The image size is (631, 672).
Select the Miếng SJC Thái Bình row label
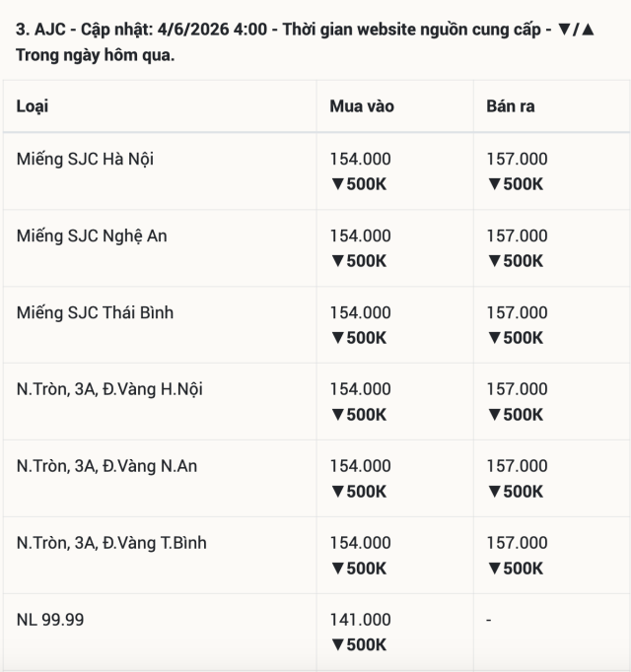click(x=95, y=312)
